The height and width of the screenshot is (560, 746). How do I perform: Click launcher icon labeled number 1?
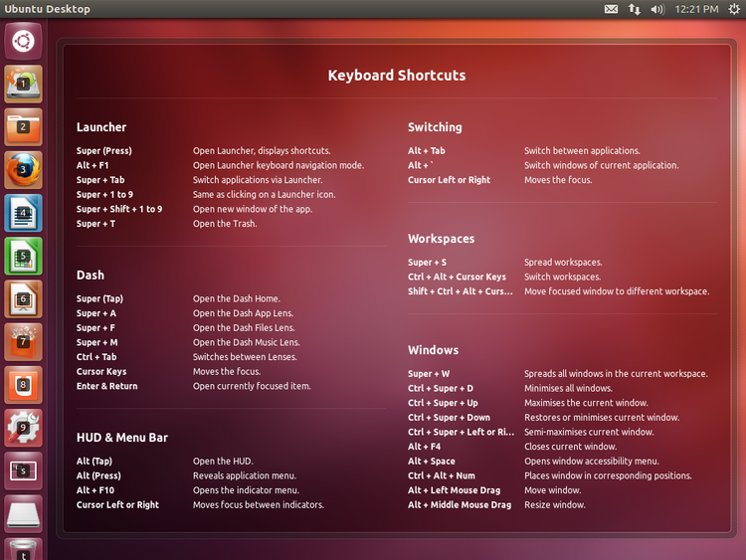point(23,85)
